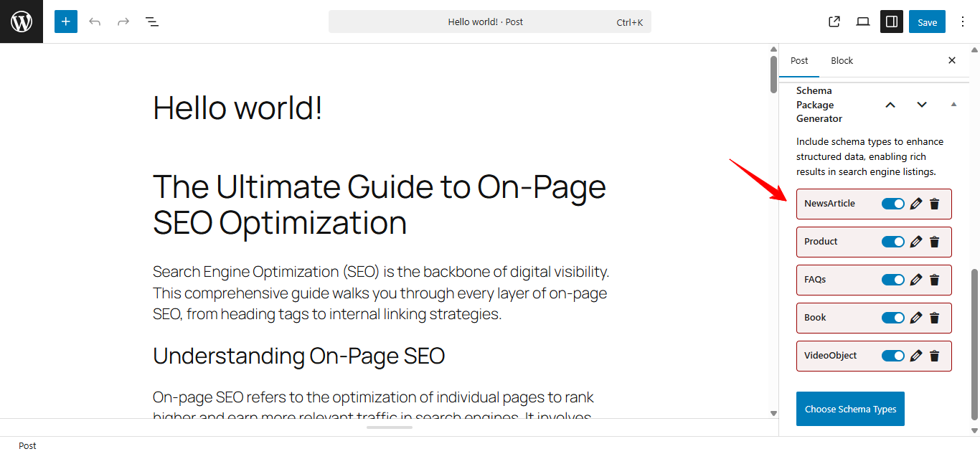
Task: Click the Save button
Action: tap(927, 22)
